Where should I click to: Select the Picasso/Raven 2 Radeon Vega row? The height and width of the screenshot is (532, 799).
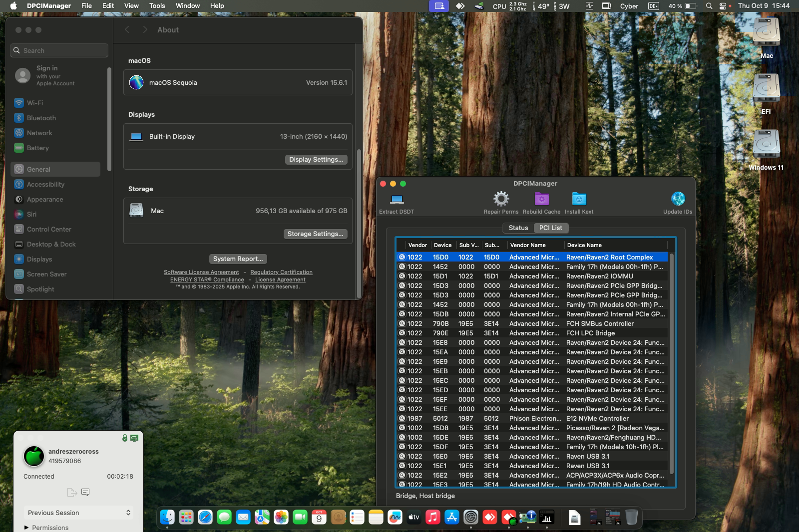coord(532,428)
